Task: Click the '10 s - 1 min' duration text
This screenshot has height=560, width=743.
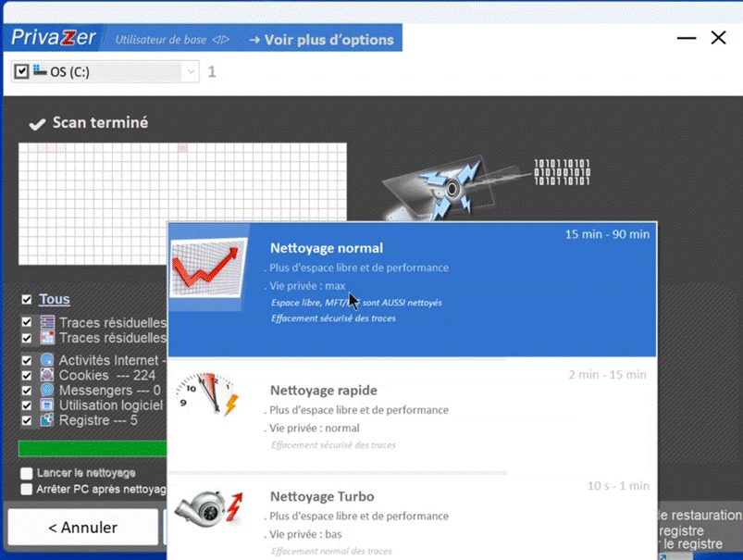Action: point(618,486)
